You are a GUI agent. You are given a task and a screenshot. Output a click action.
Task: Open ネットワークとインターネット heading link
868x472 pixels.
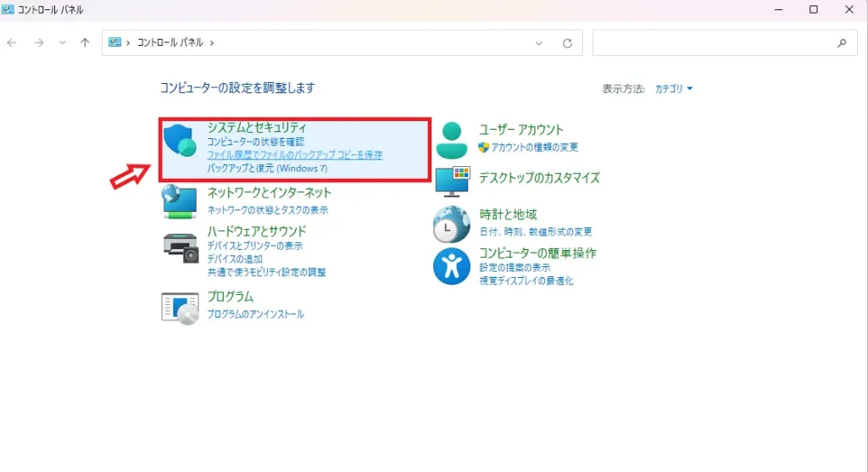pos(269,192)
